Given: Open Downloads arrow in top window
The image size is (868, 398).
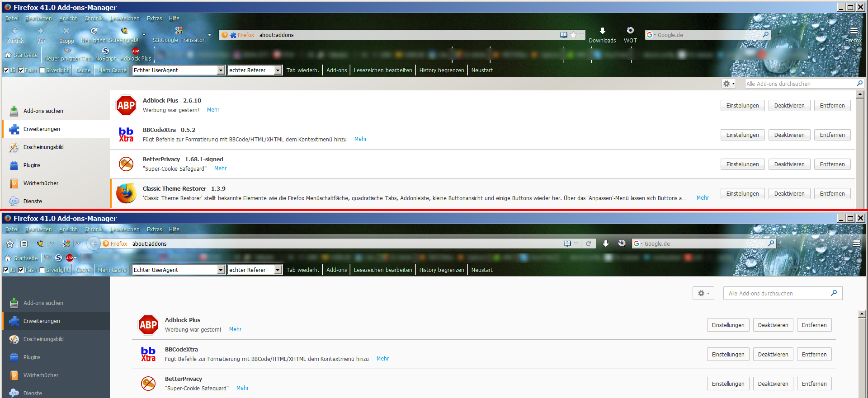Looking at the screenshot, I should pyautogui.click(x=602, y=31).
